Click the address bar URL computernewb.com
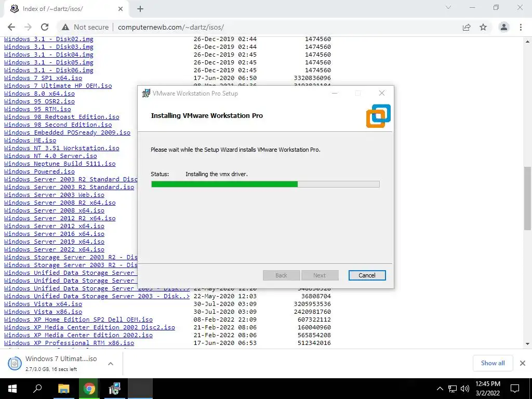The image size is (532, 399). (x=171, y=27)
